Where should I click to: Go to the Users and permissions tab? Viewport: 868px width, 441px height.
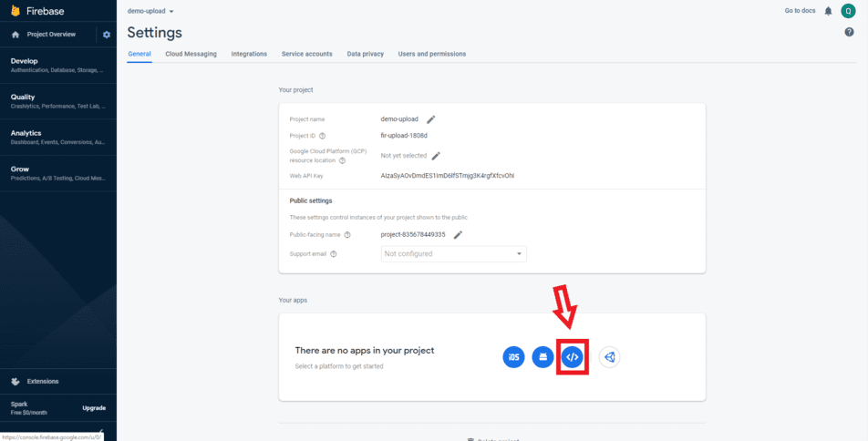(x=431, y=54)
